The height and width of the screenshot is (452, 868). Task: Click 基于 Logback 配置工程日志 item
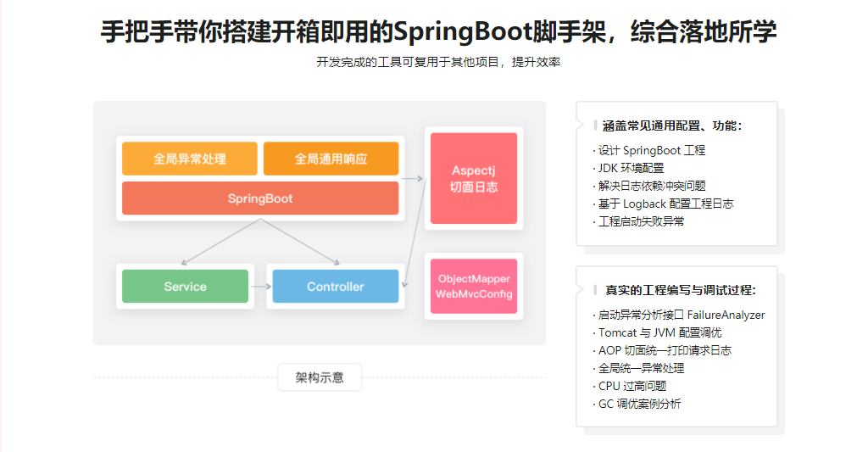pos(665,204)
